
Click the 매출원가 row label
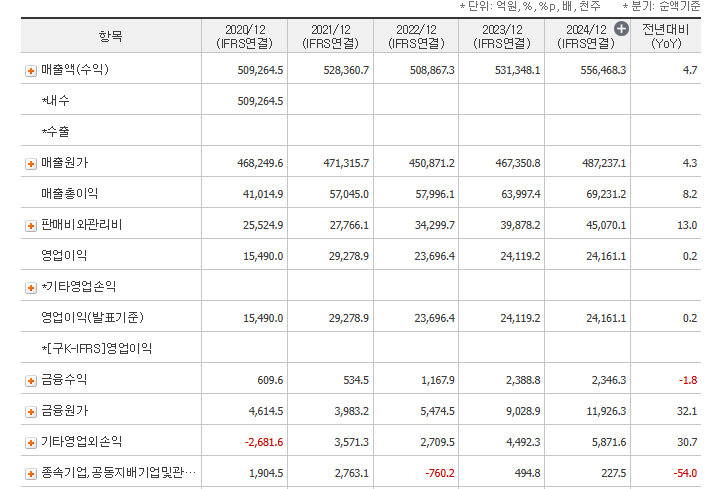pos(64,163)
